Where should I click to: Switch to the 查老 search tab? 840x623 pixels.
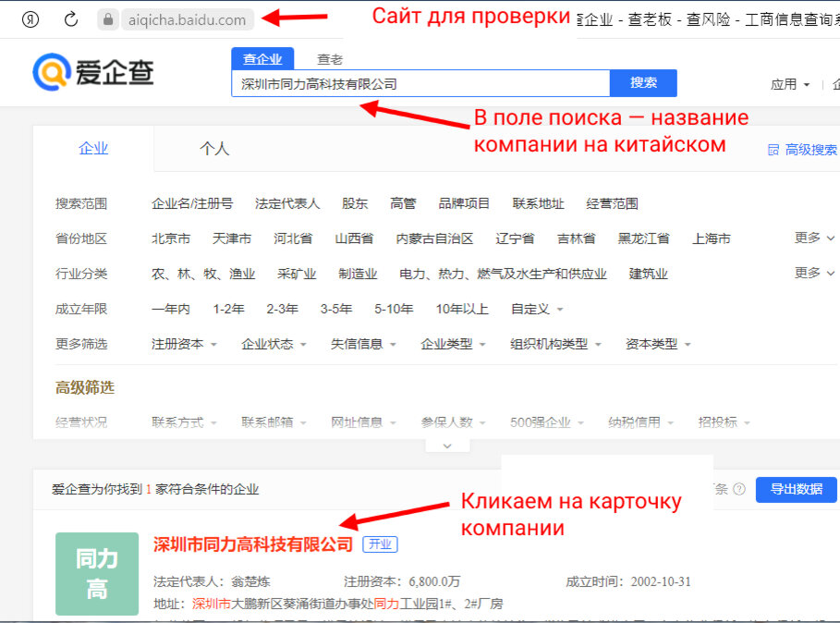pos(330,59)
